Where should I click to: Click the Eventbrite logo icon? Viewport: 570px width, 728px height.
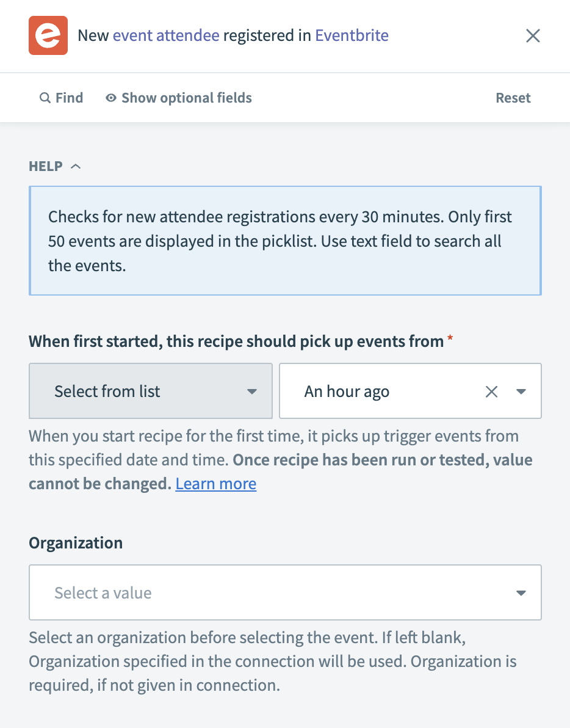(x=48, y=35)
